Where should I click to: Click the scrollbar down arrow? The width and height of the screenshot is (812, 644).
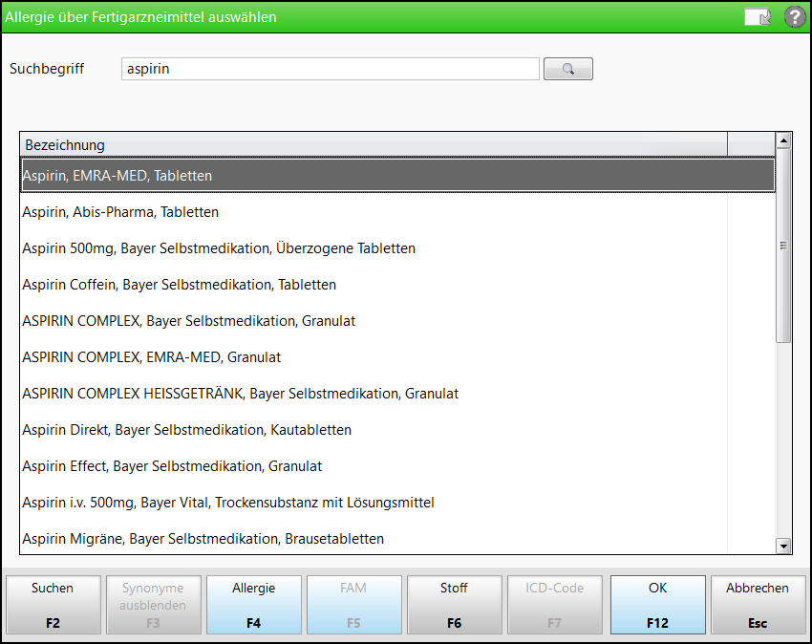pyautogui.click(x=783, y=546)
